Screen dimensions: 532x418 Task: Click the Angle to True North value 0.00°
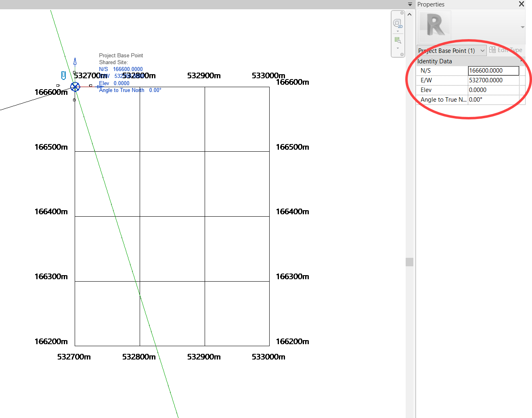click(x=494, y=100)
